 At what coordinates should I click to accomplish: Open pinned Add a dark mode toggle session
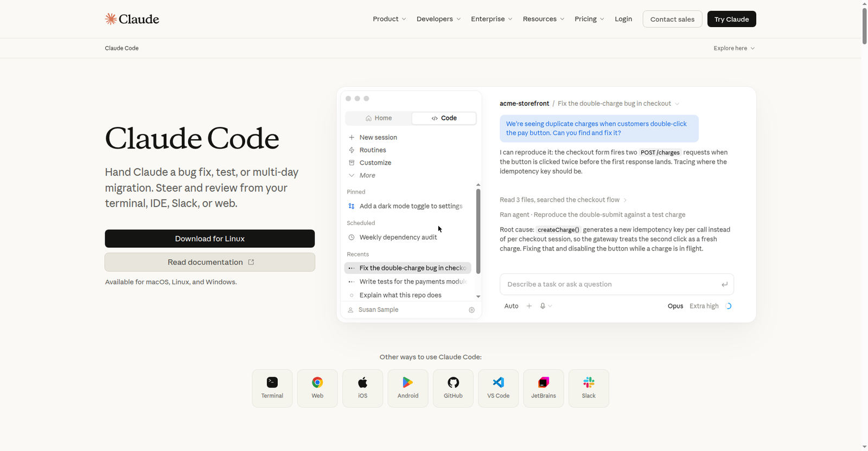point(407,206)
